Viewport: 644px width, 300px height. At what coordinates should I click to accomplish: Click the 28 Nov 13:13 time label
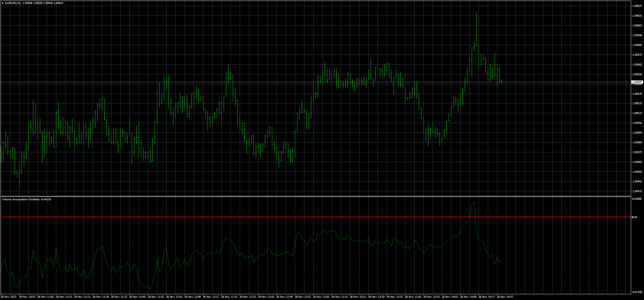[339, 297]
